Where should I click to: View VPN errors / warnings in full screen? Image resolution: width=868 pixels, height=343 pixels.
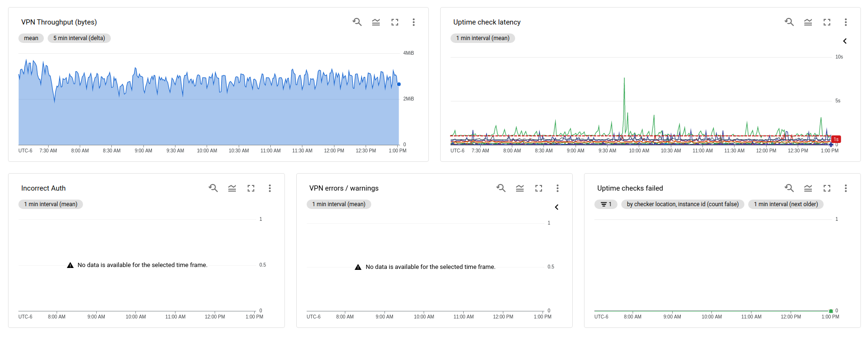[x=539, y=188]
